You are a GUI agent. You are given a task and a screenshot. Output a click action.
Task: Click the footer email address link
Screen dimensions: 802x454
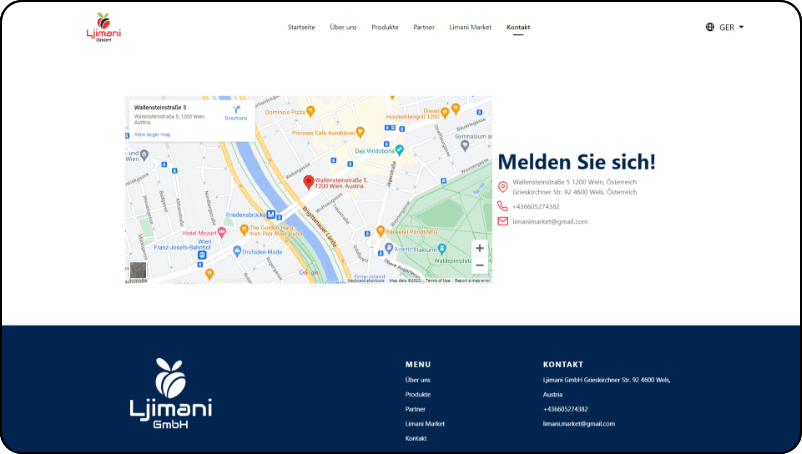click(579, 424)
